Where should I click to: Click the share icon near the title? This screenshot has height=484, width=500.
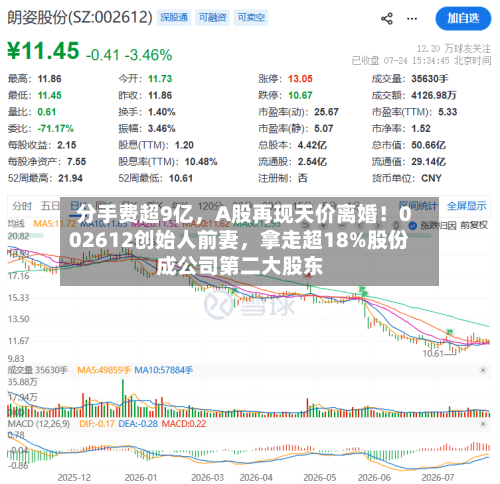pos(387,19)
